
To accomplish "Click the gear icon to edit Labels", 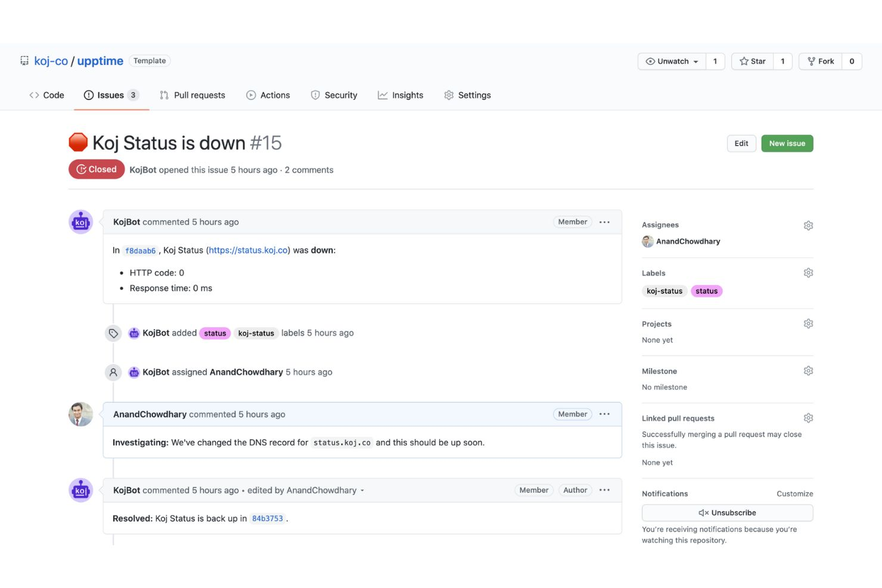I will coord(808,273).
